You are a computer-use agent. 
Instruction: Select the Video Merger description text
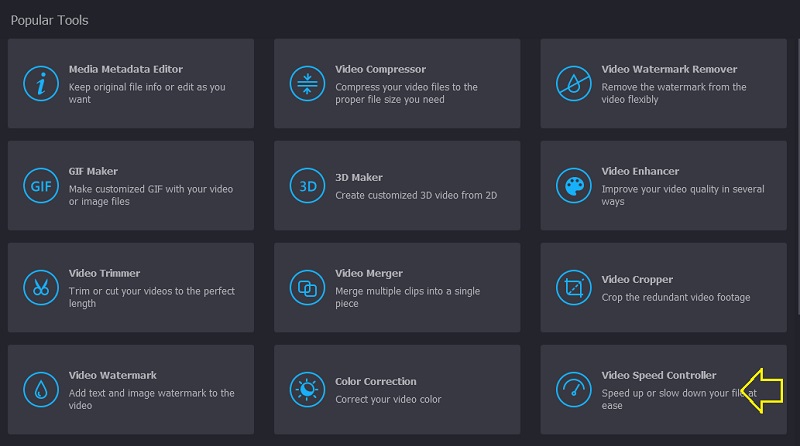click(405, 297)
